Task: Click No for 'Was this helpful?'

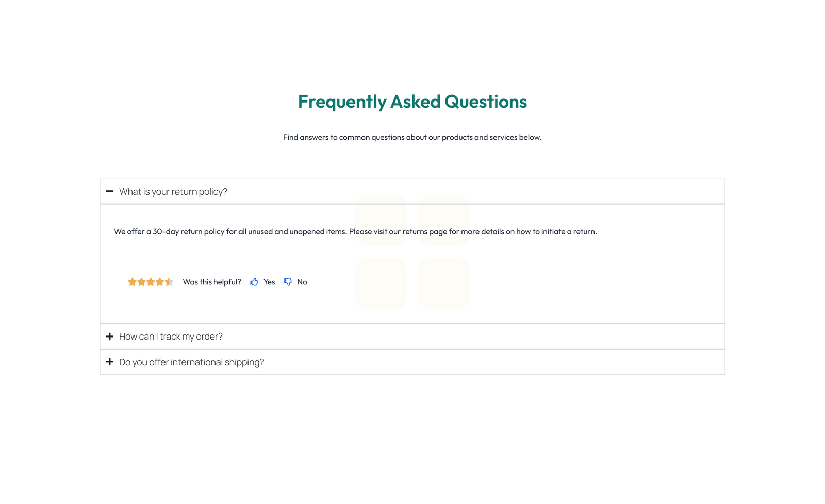Action: pos(302,282)
